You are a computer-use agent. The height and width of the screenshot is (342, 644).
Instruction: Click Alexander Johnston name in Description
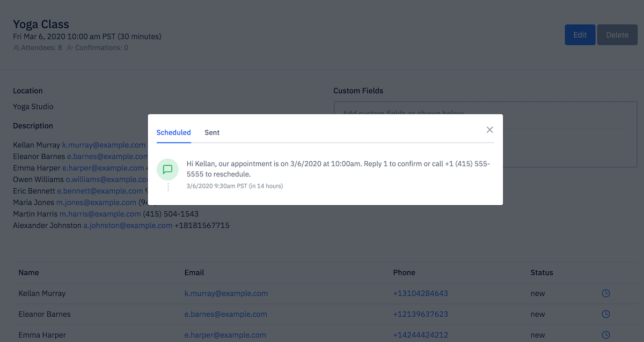pos(47,226)
